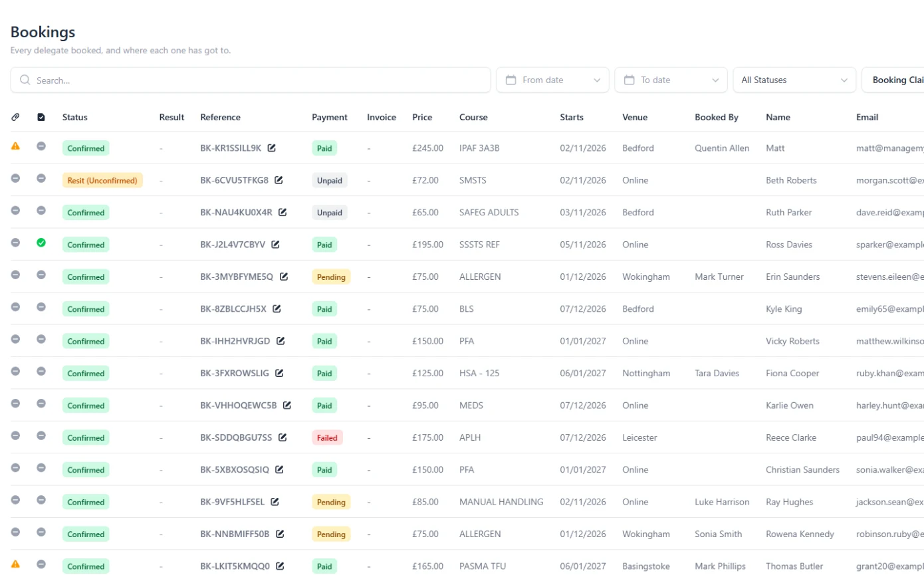Sort by the Starts column header
924x577 pixels.
(x=572, y=117)
